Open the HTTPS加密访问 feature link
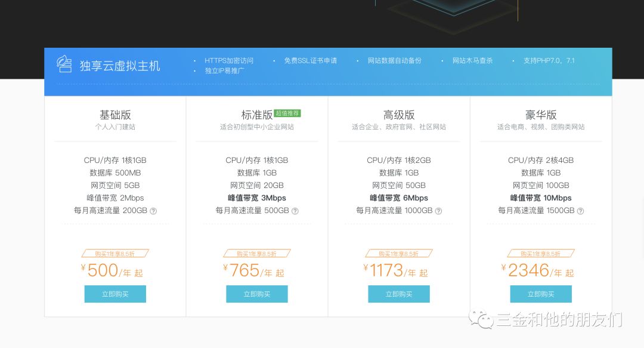Image resolution: width=644 pixels, height=348 pixels. click(x=229, y=60)
